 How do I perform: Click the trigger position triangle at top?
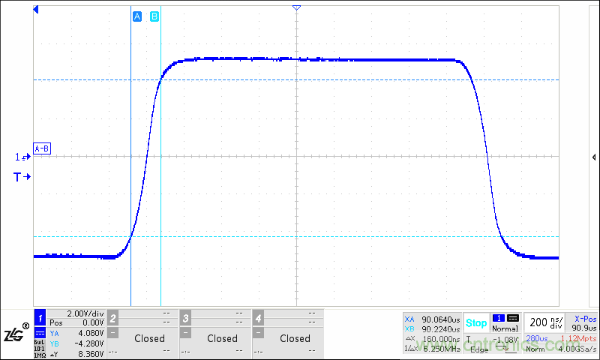[x=297, y=8]
